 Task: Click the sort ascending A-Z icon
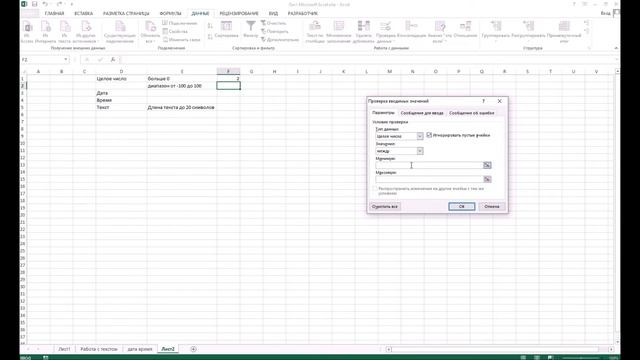(210, 26)
